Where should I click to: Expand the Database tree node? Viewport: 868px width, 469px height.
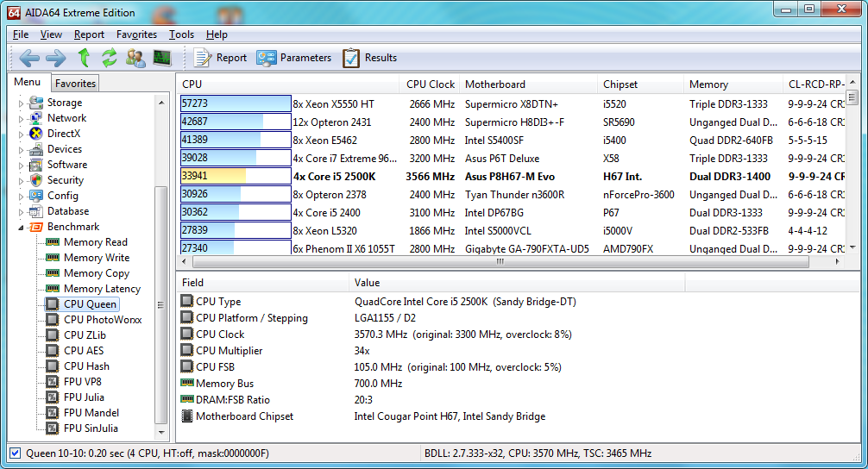[21, 211]
